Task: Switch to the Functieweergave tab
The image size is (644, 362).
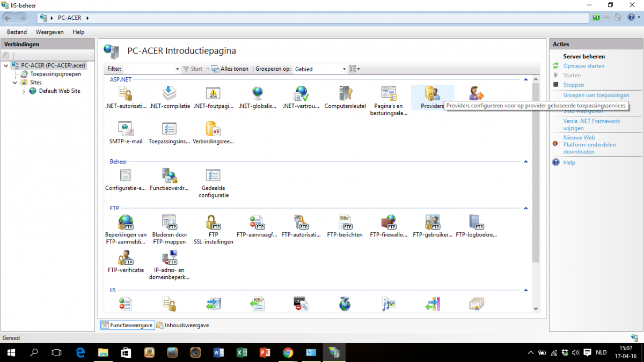Action: [x=127, y=325]
